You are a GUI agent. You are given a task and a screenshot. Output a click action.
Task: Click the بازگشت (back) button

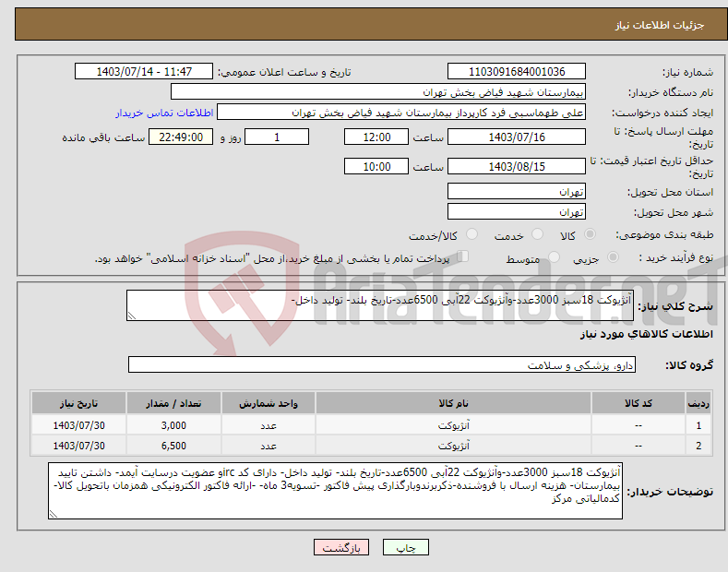coord(341,547)
